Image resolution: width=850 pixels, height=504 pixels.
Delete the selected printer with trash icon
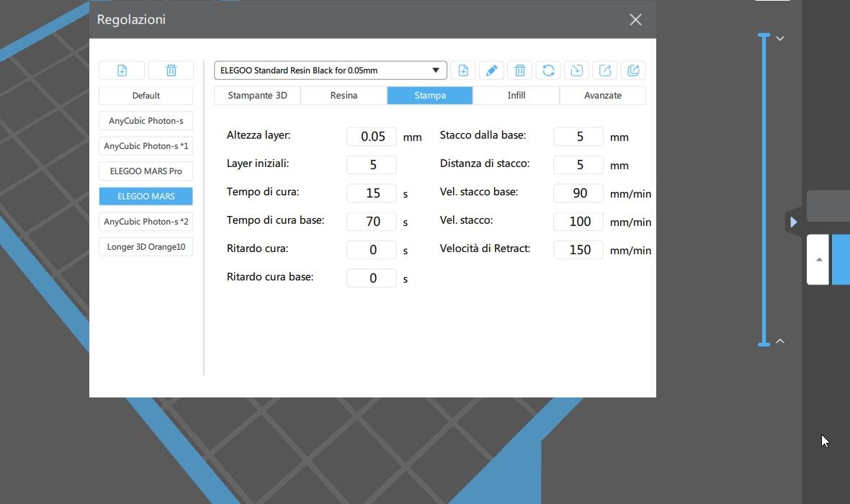click(171, 70)
